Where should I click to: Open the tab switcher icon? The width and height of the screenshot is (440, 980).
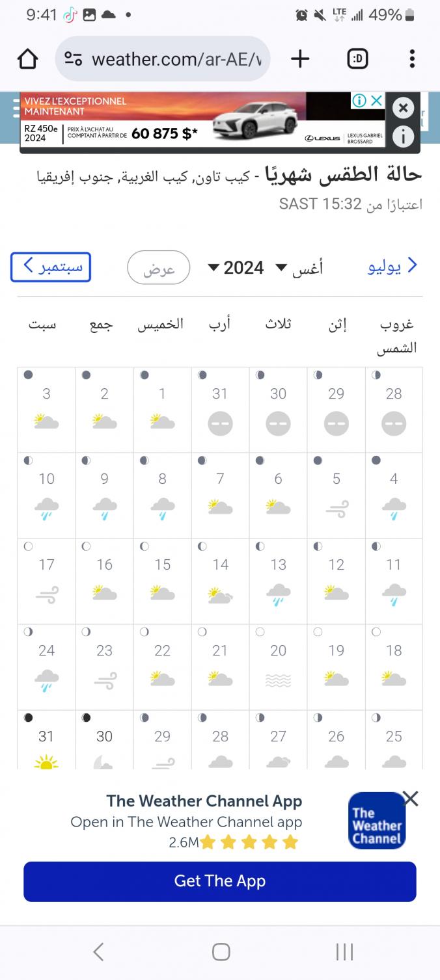pyautogui.click(x=357, y=59)
